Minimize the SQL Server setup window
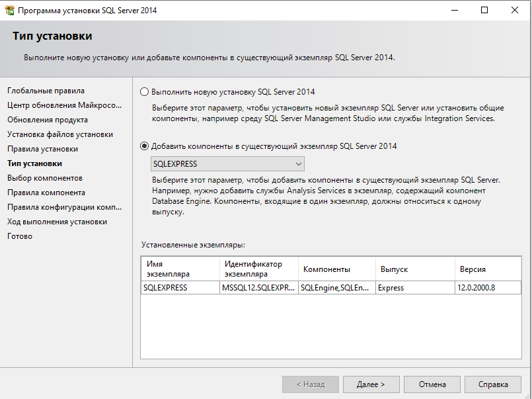 (454, 10)
